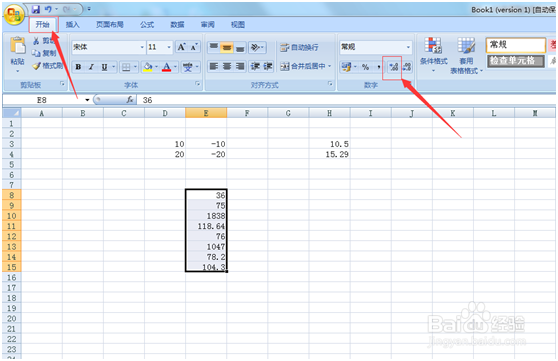The width and height of the screenshot is (558, 361).
Task: Click the borders icon
Action: [x=126, y=67]
